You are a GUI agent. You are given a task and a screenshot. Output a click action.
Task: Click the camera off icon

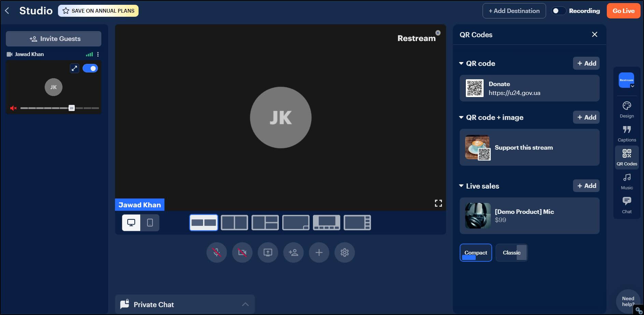click(242, 252)
